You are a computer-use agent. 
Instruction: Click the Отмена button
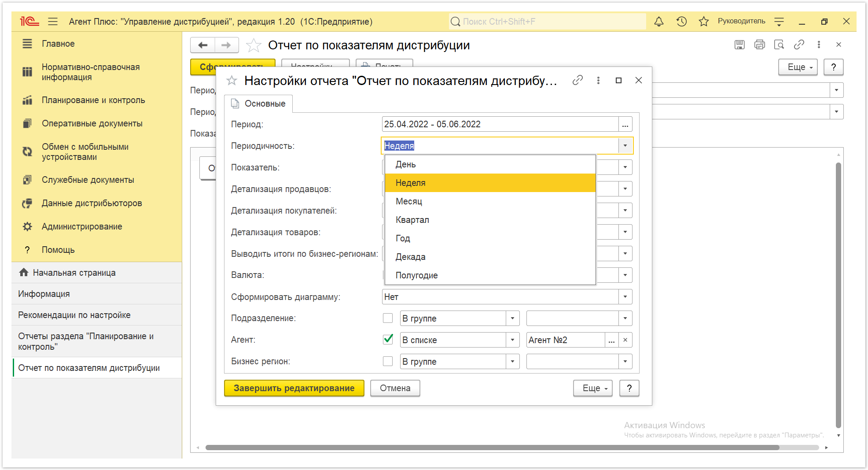click(395, 388)
